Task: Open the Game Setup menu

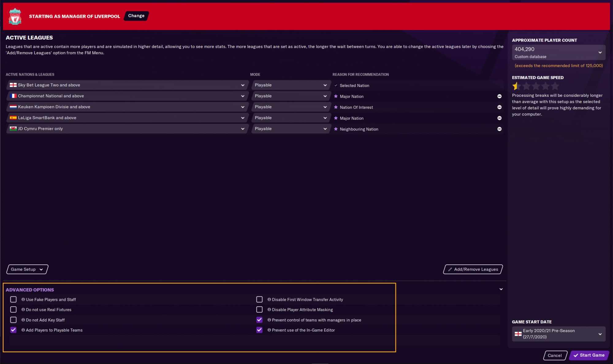Action: coord(27,269)
